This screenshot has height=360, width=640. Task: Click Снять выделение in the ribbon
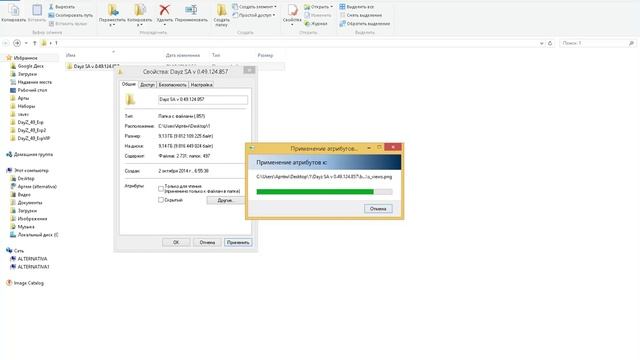coord(361,15)
